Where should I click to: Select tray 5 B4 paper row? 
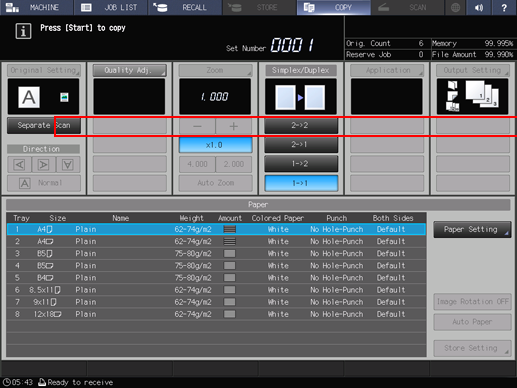[x=216, y=278]
